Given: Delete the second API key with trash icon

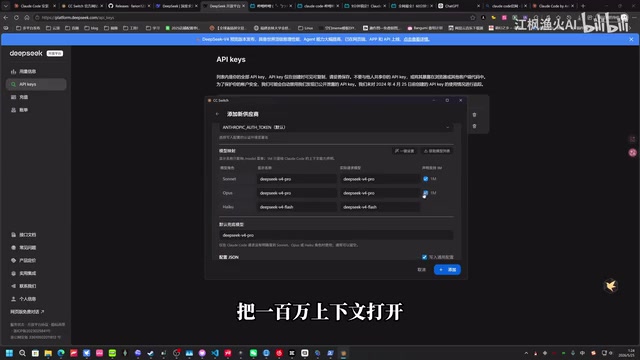Looking at the screenshot, I should tap(474, 126).
